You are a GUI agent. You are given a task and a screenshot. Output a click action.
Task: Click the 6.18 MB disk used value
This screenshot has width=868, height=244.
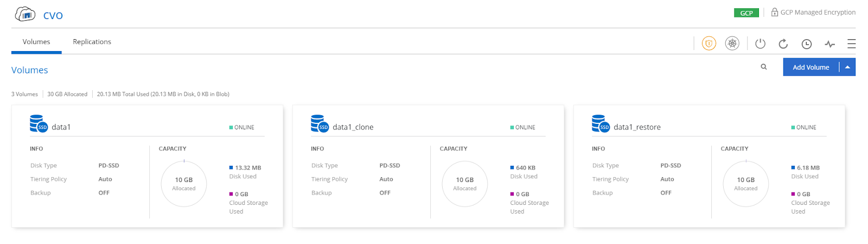click(x=808, y=168)
